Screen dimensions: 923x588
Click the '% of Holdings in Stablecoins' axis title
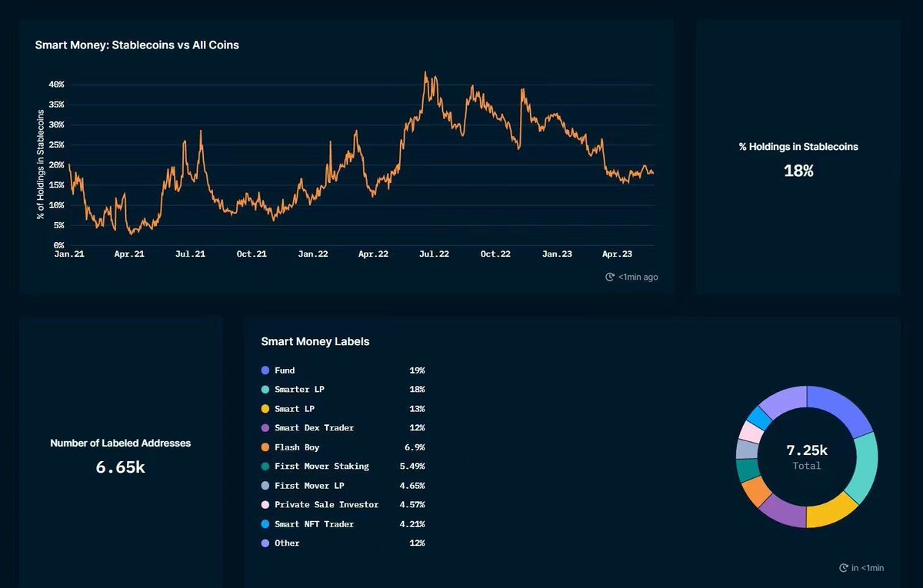[x=41, y=164]
